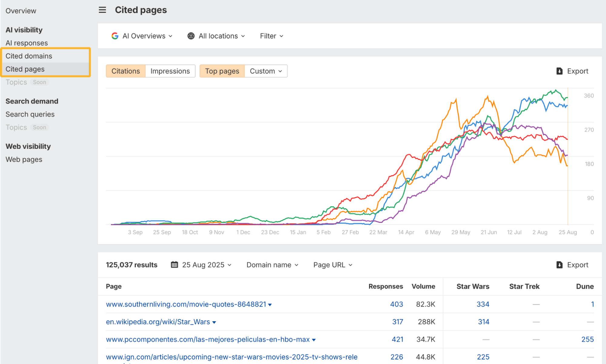Viewport: 606px width, 364px height.
Task: Select the Citations toggle
Action: pyautogui.click(x=126, y=71)
